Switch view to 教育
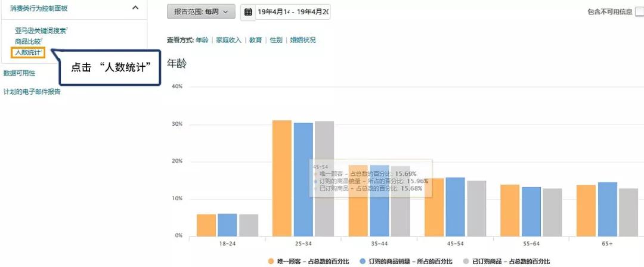Screen dimensions: 644x267 pos(255,40)
